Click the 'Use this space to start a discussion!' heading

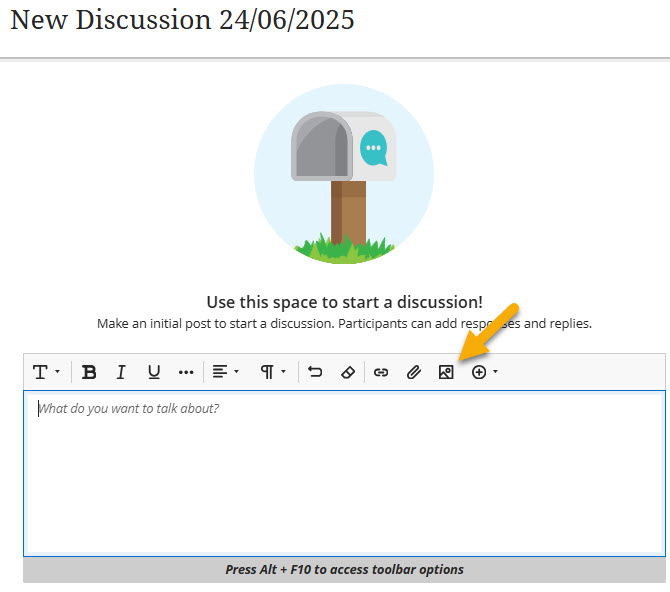344,302
